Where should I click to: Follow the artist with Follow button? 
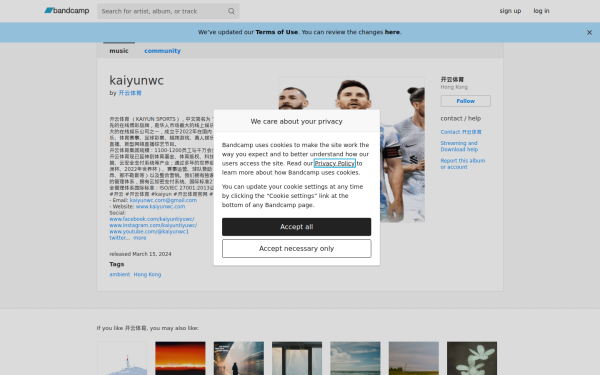click(465, 101)
